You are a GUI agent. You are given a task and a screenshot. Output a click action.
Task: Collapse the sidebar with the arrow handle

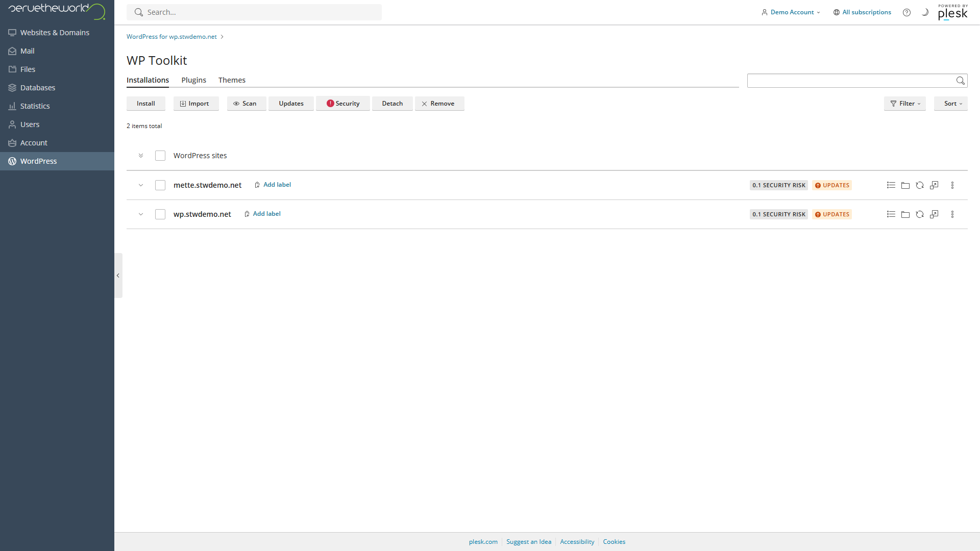coord(118,275)
